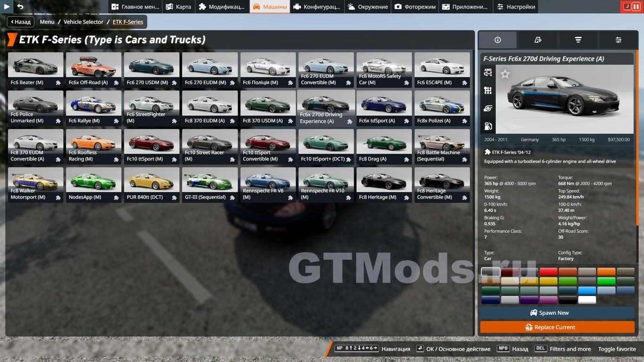
Task: Select the Fc6 Rallye (M) thumbnail
Action: [93, 108]
